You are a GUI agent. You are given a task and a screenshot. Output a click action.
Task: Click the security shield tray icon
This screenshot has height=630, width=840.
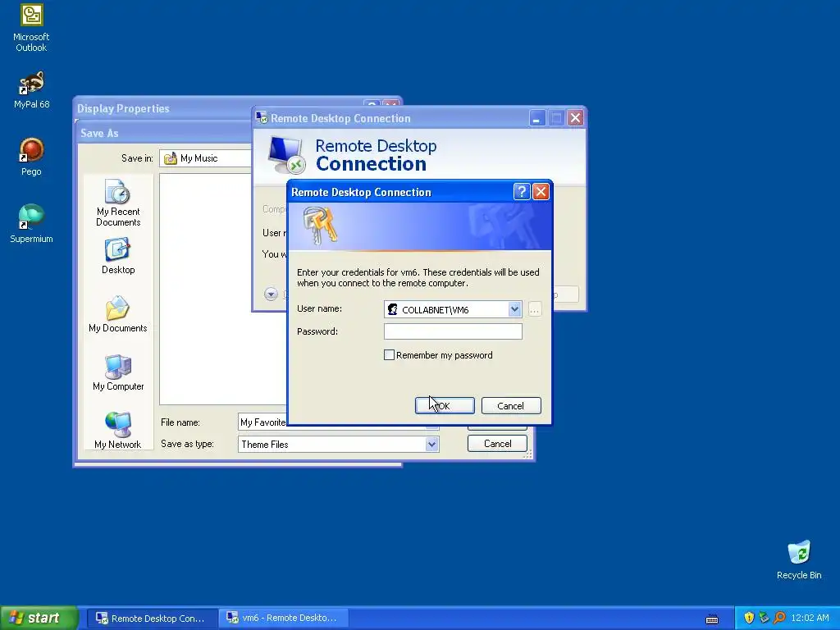749,618
